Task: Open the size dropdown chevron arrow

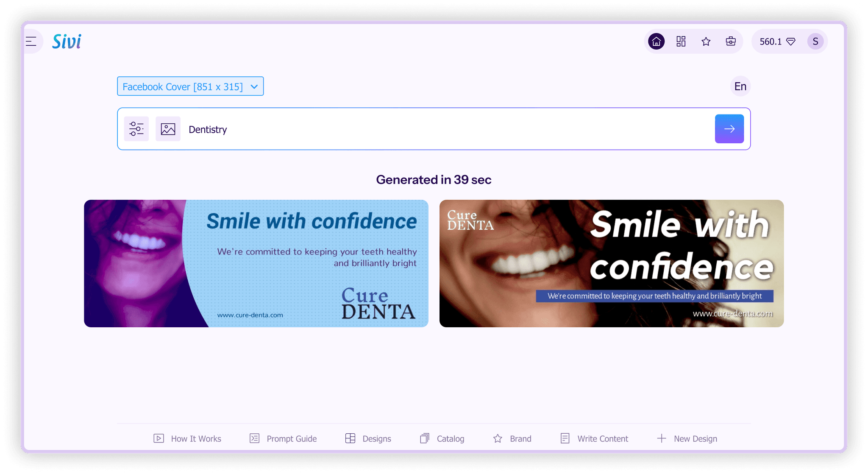Action: click(x=254, y=86)
